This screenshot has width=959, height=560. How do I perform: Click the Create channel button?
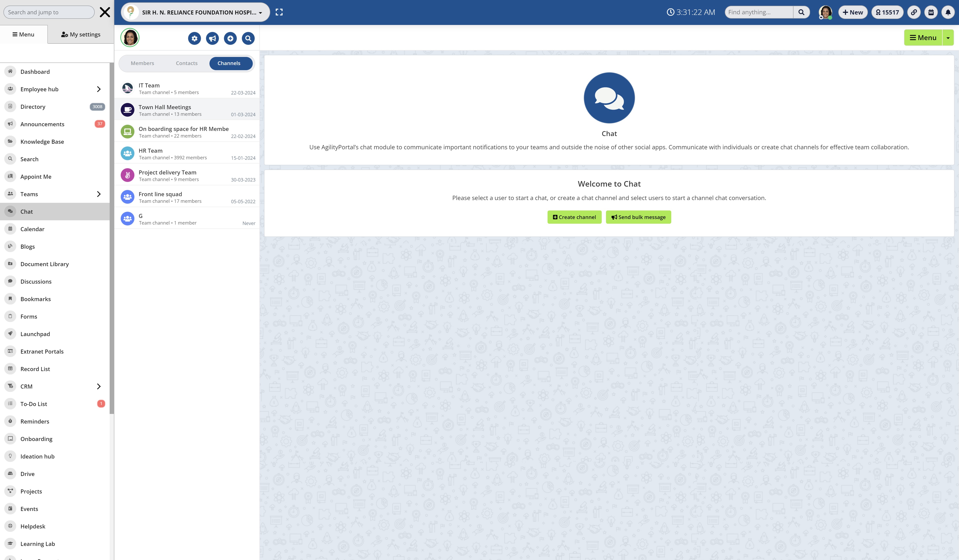(x=574, y=217)
